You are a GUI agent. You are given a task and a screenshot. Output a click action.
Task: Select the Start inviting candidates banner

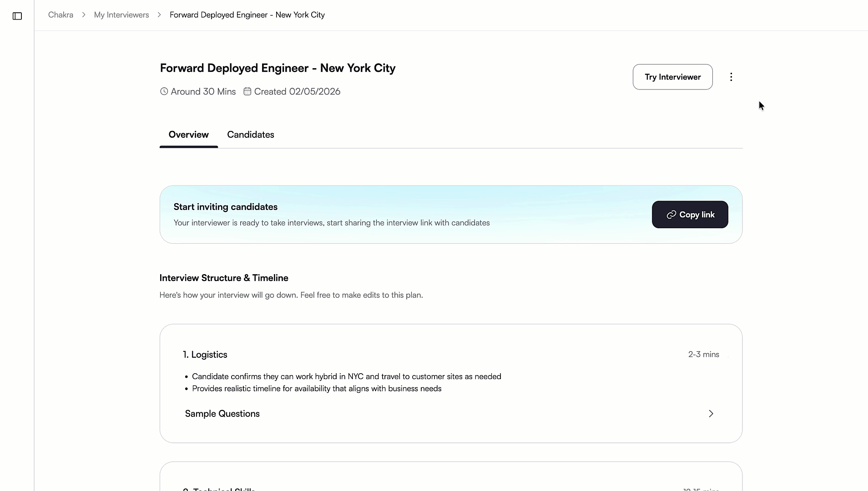coord(225,207)
